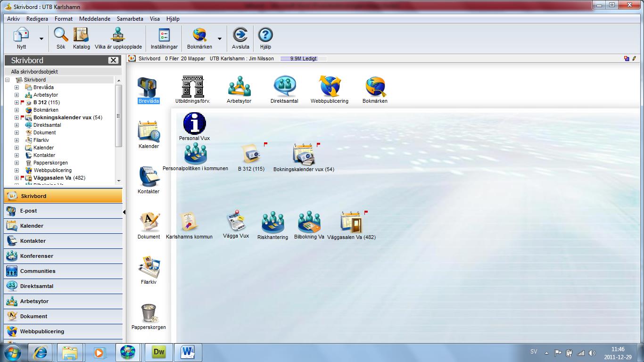Open Personal Vux info icon

coord(194,127)
